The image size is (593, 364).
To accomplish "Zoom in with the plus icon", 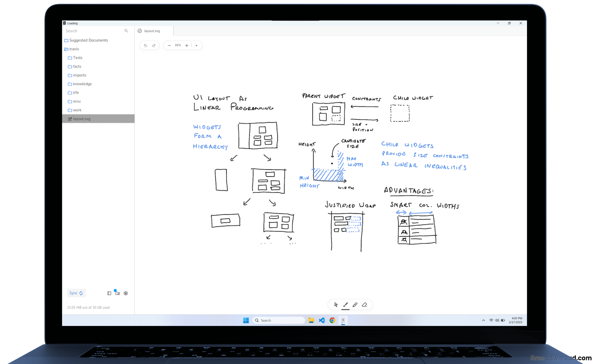I will [186, 45].
